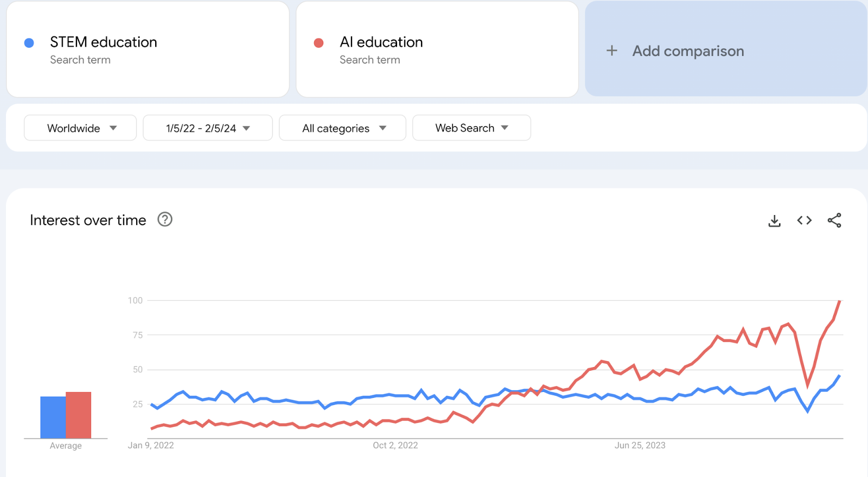Viewport: 868px width, 477px height.
Task: Expand the All categories dropdown
Action: click(x=342, y=128)
